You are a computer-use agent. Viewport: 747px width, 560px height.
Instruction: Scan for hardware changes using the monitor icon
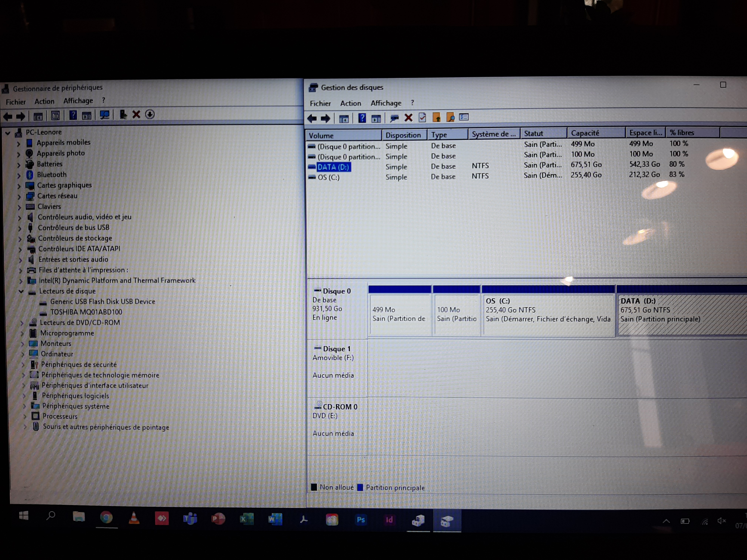pos(104,115)
